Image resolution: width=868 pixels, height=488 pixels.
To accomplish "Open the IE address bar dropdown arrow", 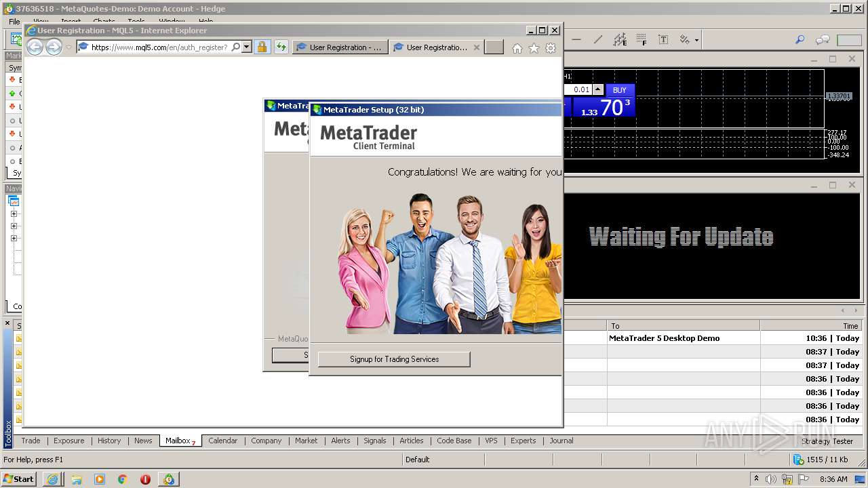I will [247, 47].
